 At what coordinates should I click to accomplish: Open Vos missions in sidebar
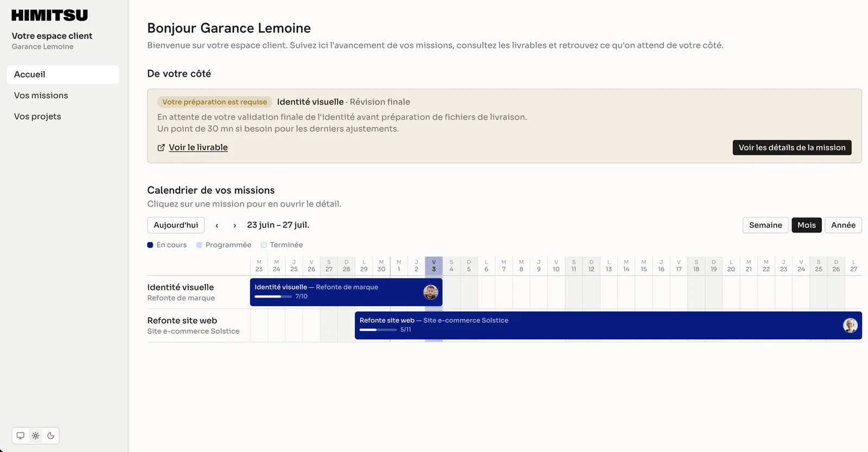tap(63, 95)
